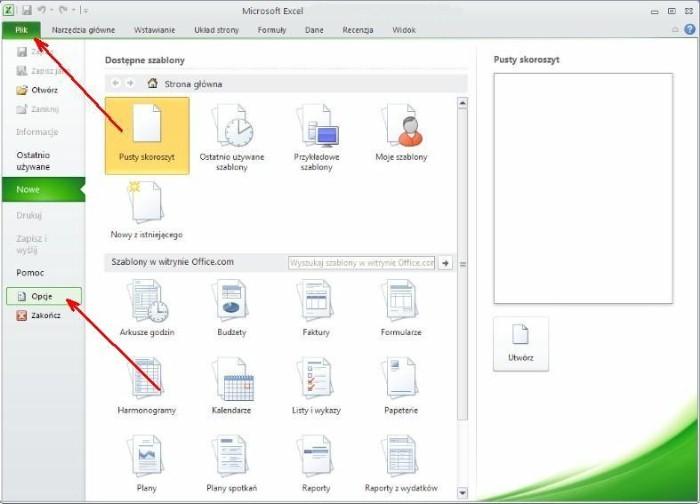Viewport: 700px width, 504px height.
Task: Go to the Formuły tab
Action: coord(272,30)
